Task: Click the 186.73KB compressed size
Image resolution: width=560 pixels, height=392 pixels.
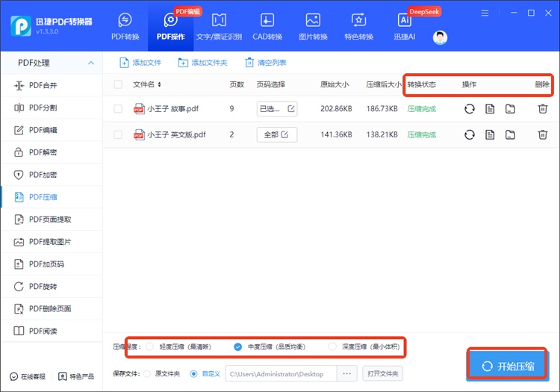Action: point(382,108)
